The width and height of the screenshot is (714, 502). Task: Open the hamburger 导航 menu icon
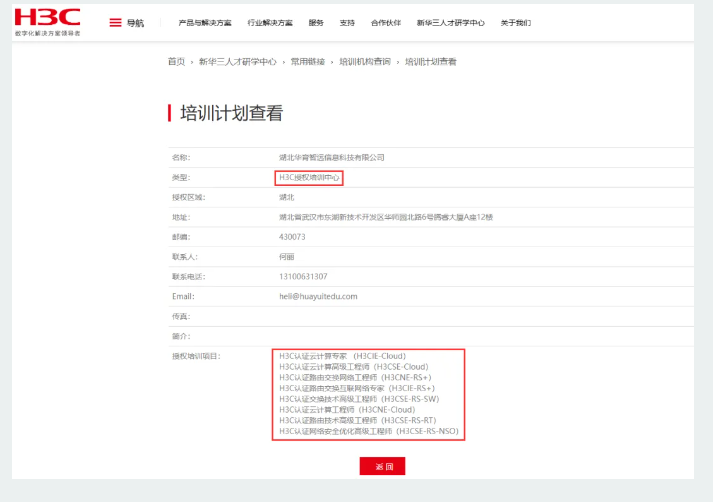point(115,23)
